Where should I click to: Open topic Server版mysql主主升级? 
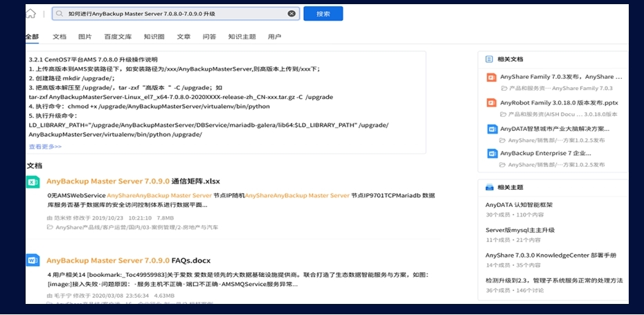520,230
